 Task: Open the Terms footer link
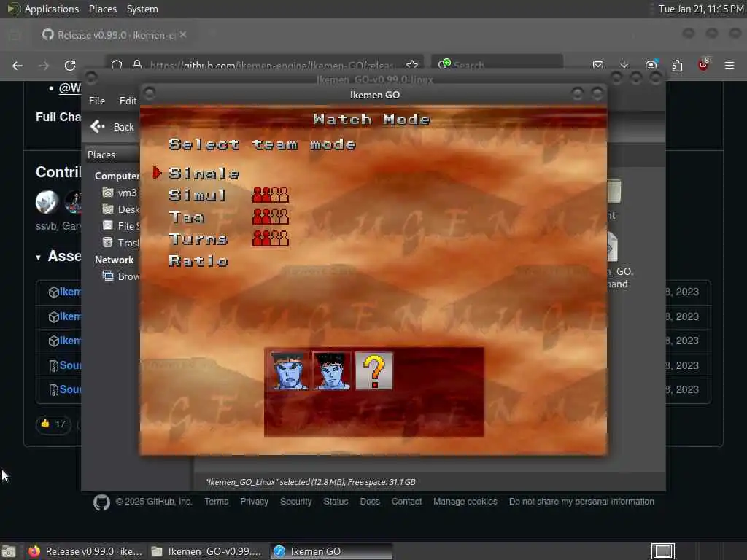(x=216, y=502)
